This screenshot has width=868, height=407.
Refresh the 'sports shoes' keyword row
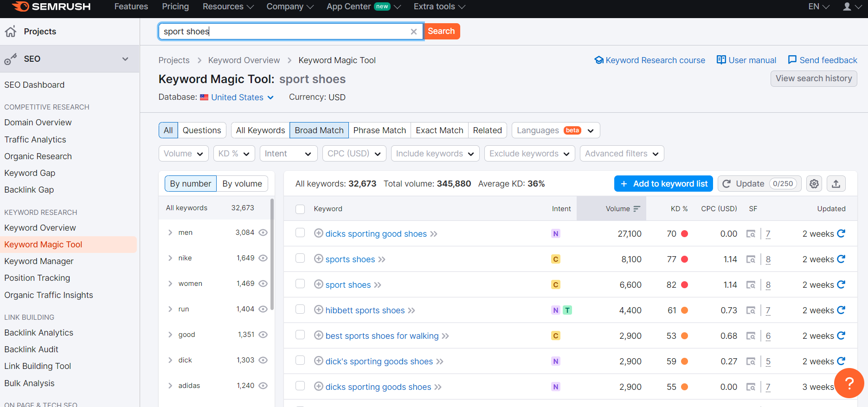click(841, 259)
